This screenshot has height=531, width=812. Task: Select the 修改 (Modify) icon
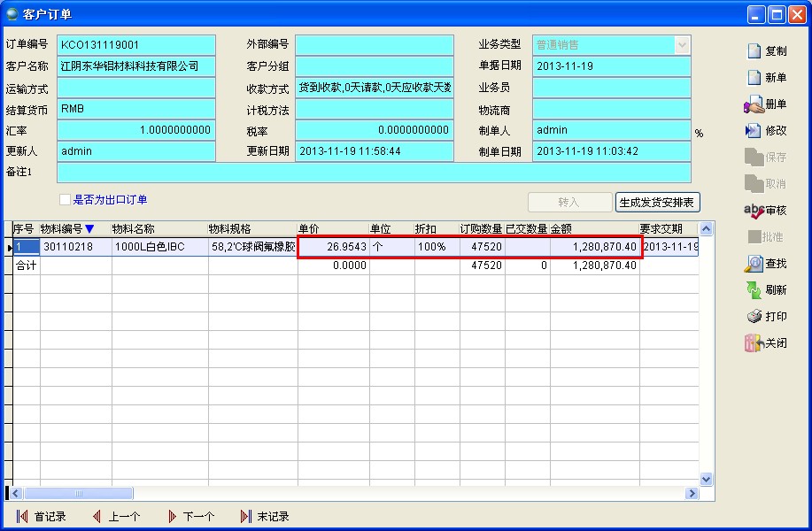pos(767,130)
